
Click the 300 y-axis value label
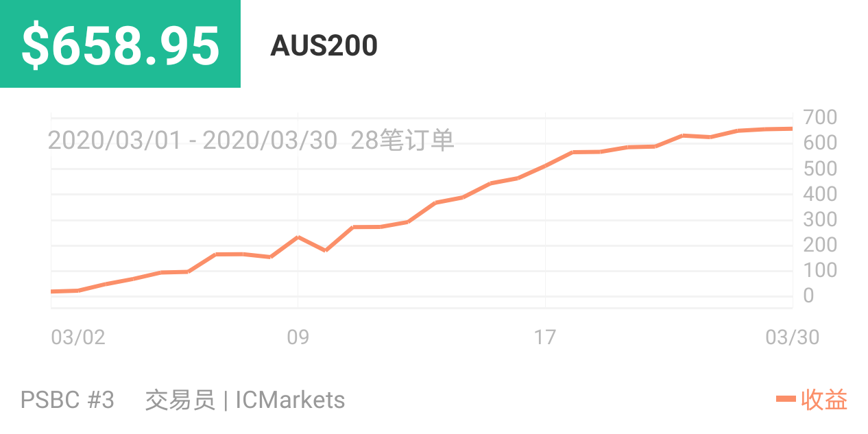click(820, 219)
